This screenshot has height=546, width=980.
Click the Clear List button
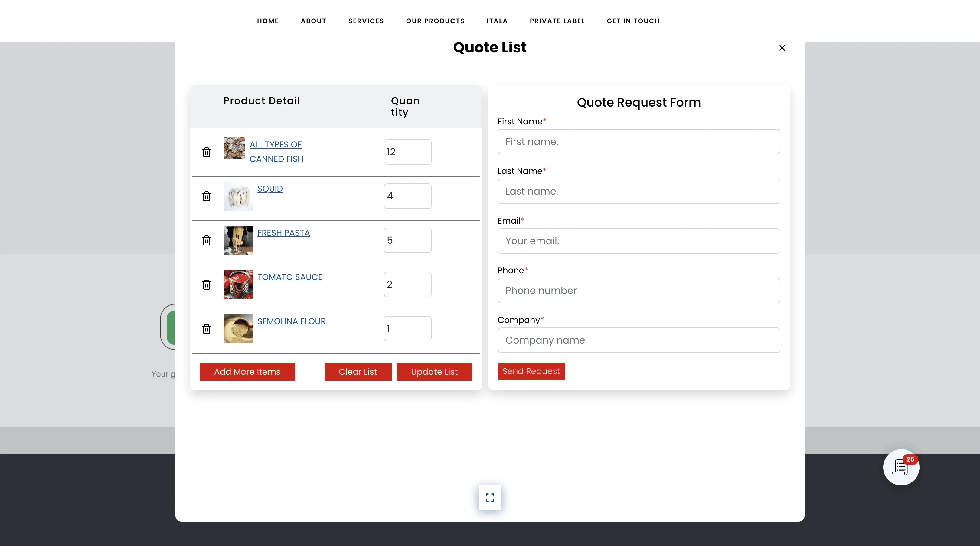358,372
